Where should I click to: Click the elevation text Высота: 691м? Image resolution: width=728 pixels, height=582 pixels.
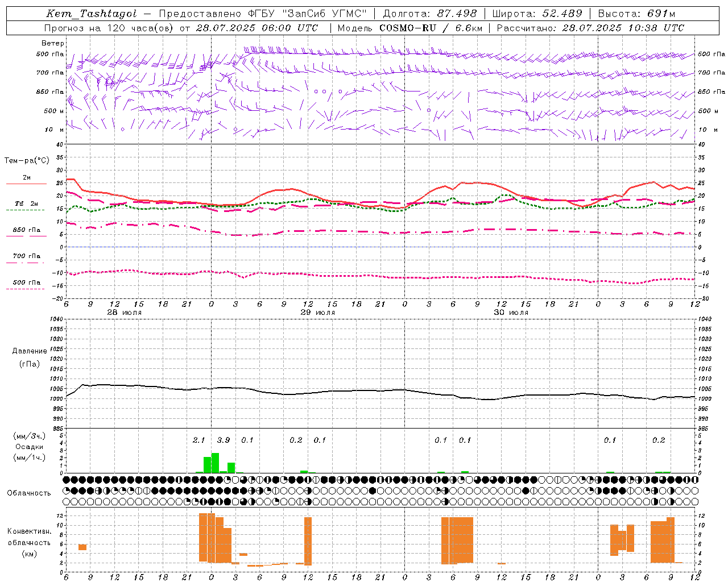tap(636, 14)
